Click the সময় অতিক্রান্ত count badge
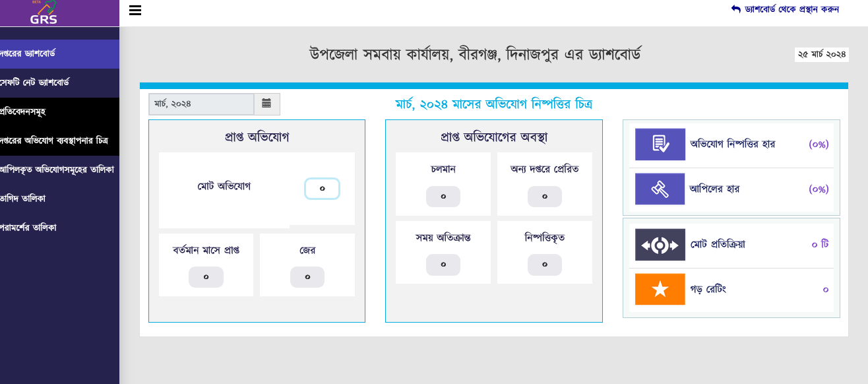The image size is (868, 384). pyautogui.click(x=443, y=265)
